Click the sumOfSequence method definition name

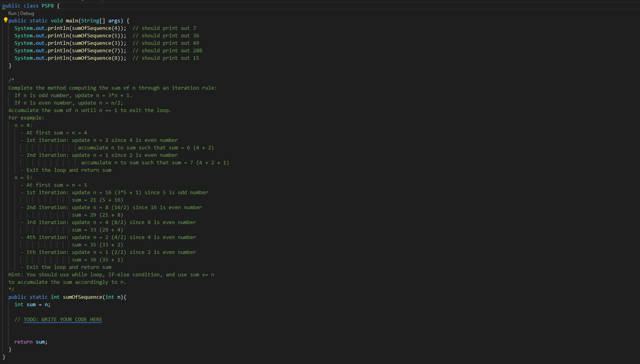click(82, 297)
